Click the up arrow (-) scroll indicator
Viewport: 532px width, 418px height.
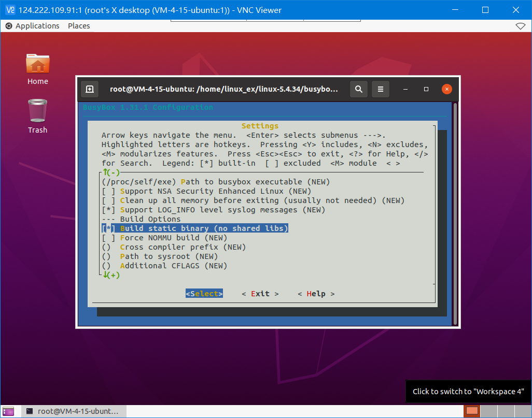[x=111, y=172]
